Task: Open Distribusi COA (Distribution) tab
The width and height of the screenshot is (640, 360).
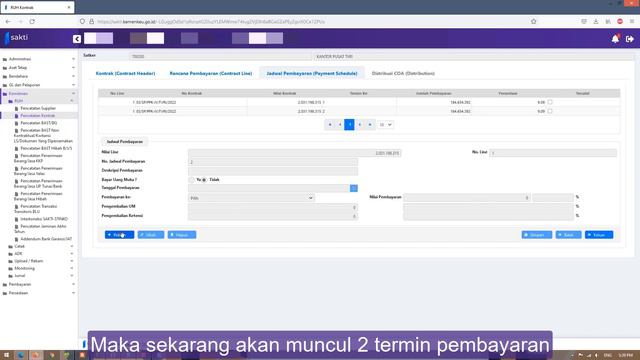Action: coord(403,73)
